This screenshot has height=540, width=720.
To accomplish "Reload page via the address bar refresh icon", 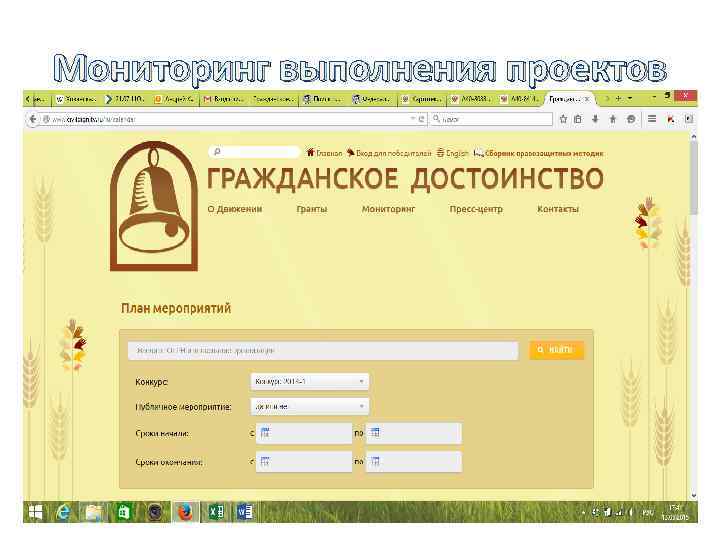I will coord(422,119).
